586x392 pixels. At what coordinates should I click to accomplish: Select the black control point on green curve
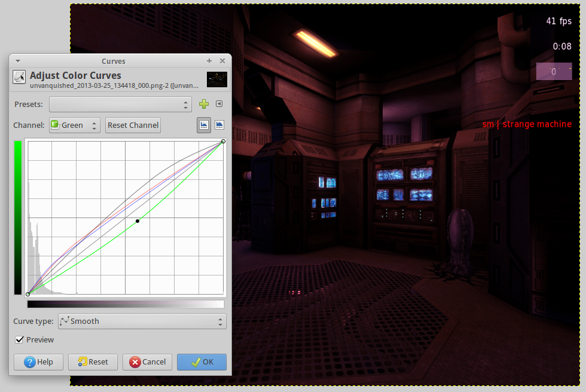tap(138, 221)
